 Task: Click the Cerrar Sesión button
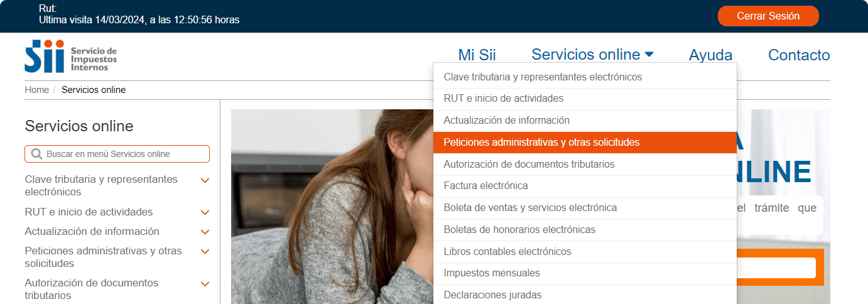pos(768,16)
